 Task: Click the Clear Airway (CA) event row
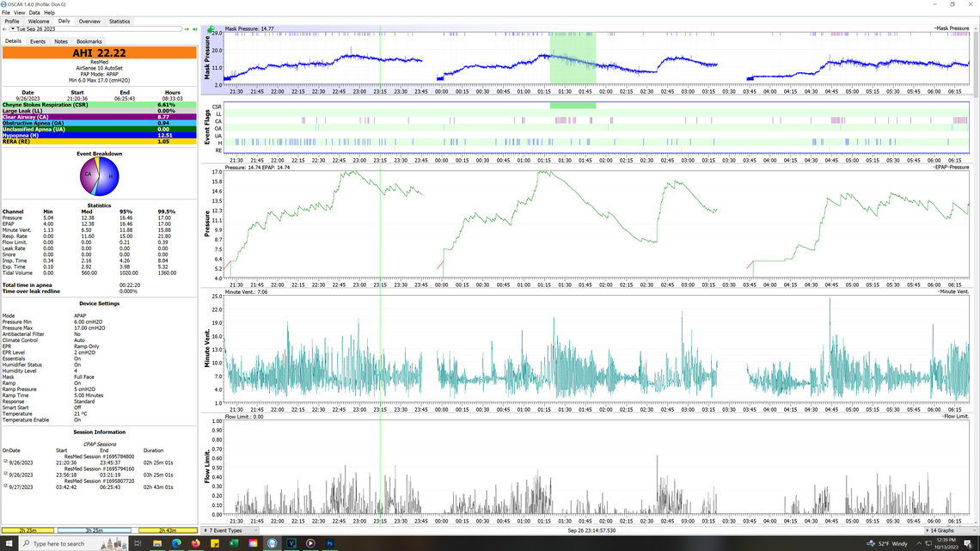(99, 117)
